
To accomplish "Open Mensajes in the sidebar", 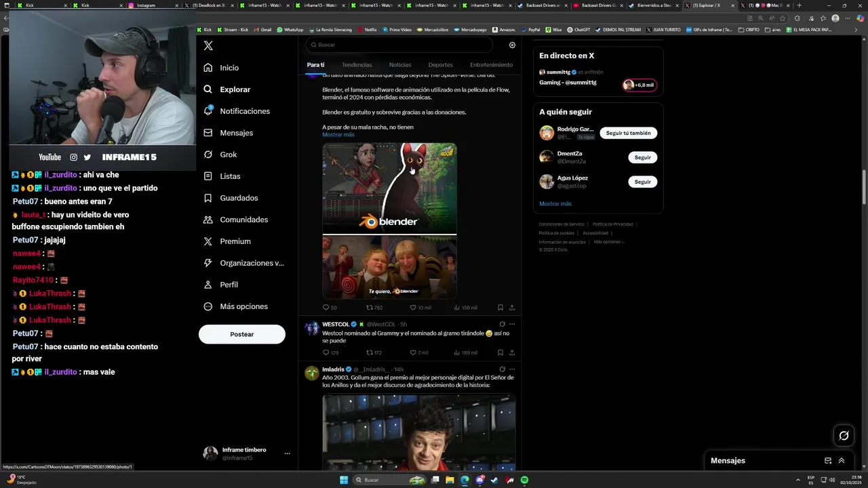I will click(229, 133).
